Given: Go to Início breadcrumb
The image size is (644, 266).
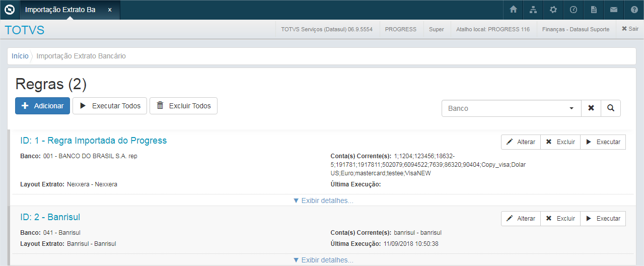Looking at the screenshot, I should pos(20,56).
